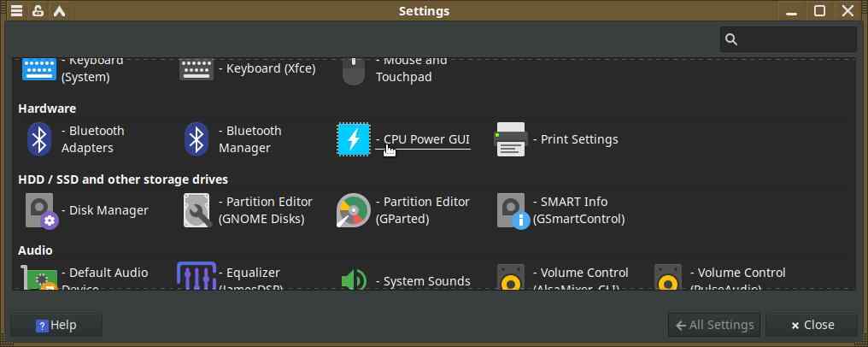Open the window menu in title bar

coord(16,11)
